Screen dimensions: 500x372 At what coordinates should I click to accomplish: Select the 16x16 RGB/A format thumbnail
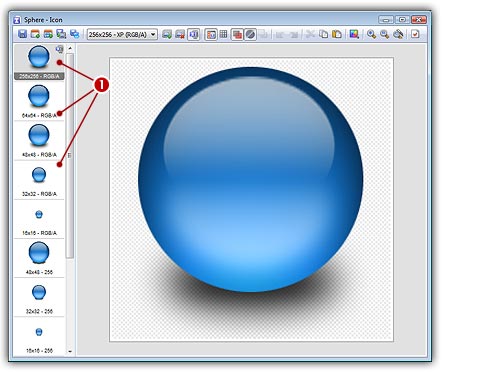point(39,219)
